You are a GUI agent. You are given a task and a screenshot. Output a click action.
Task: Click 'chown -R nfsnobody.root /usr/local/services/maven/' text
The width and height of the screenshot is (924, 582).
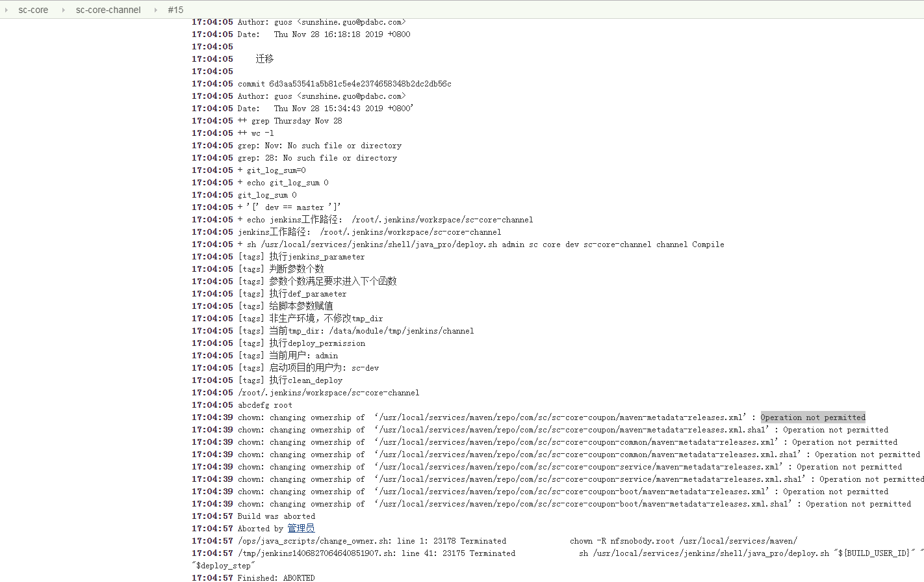(684, 541)
